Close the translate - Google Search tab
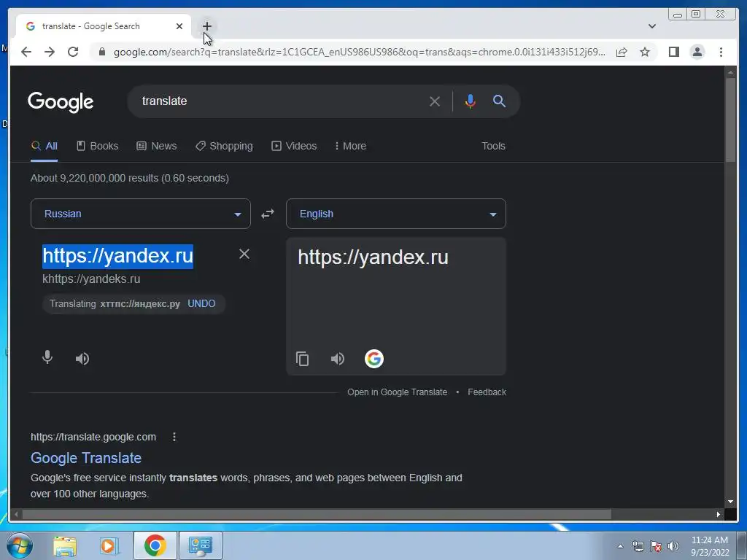 [x=179, y=26]
